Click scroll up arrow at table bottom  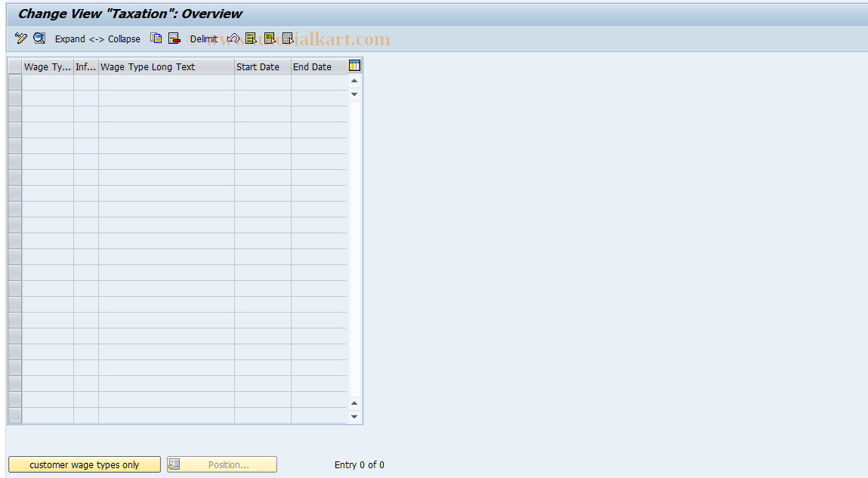pos(354,402)
